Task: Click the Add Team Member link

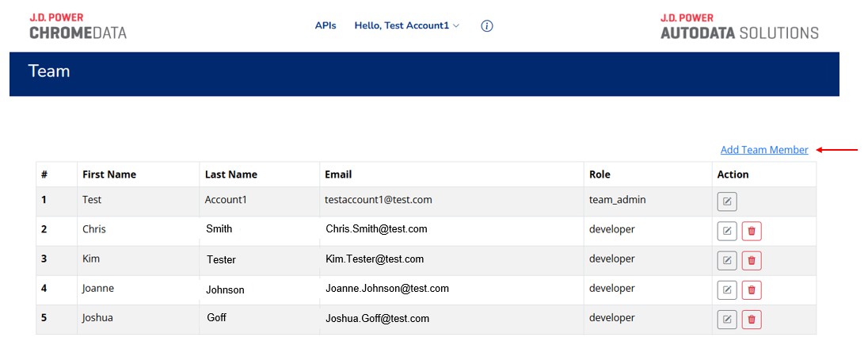Action: [x=763, y=150]
